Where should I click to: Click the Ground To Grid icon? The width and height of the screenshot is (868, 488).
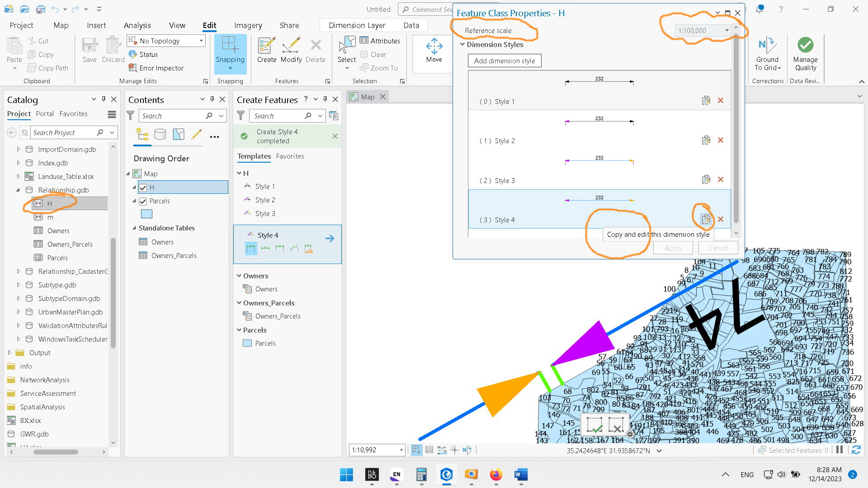767,50
